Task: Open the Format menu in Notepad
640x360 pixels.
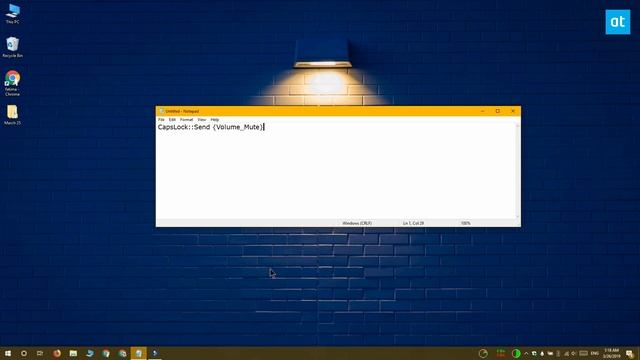Action: coord(187,120)
